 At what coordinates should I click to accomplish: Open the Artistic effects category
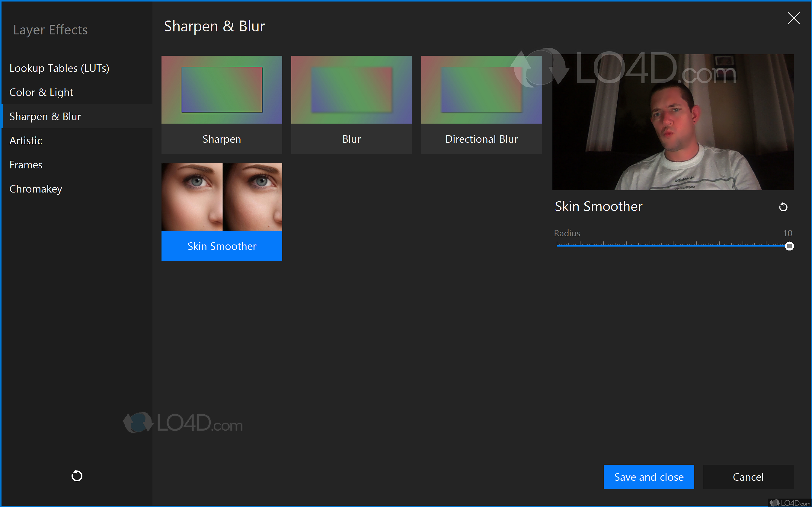click(26, 141)
